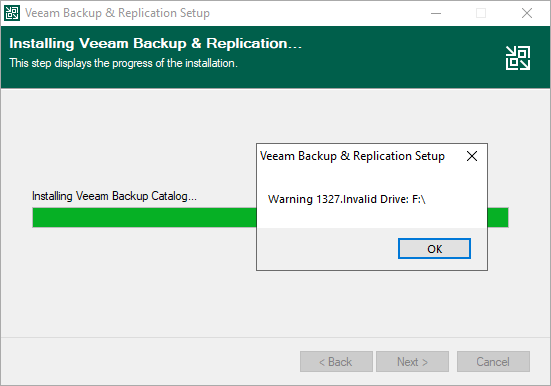Click the grayed-out Next button

click(412, 361)
